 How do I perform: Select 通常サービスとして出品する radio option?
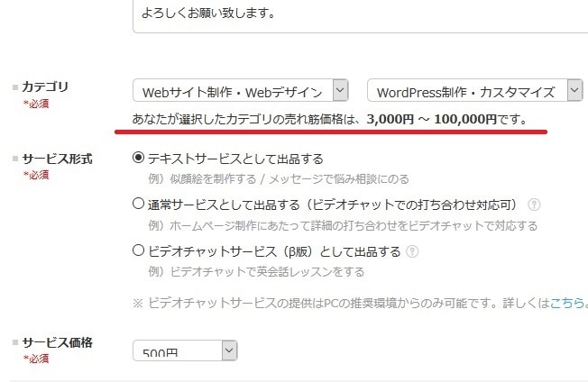138,204
